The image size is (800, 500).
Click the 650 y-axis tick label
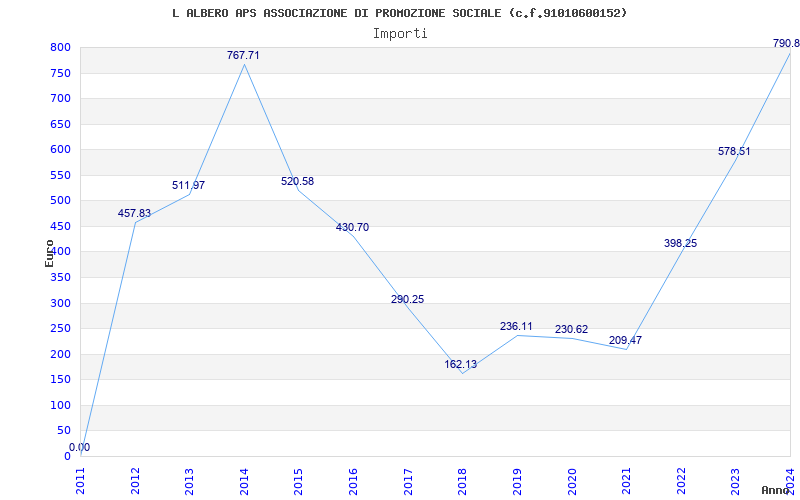click(x=60, y=124)
